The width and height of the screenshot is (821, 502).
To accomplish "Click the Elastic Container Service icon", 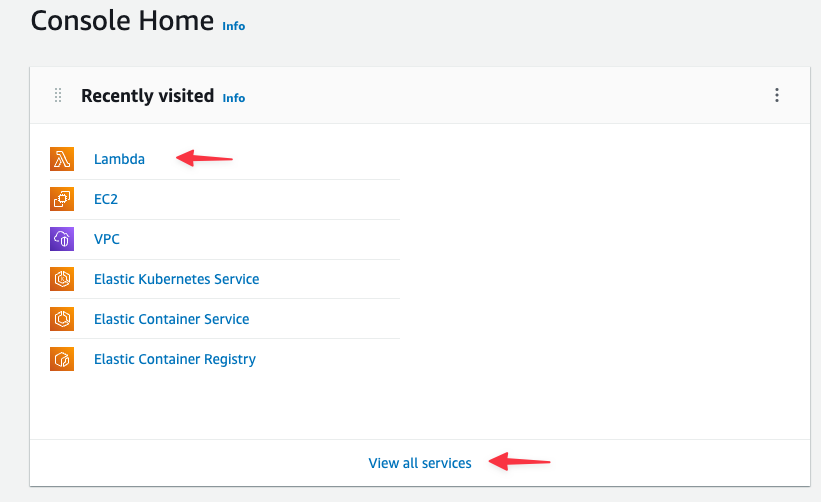I will tap(62, 319).
